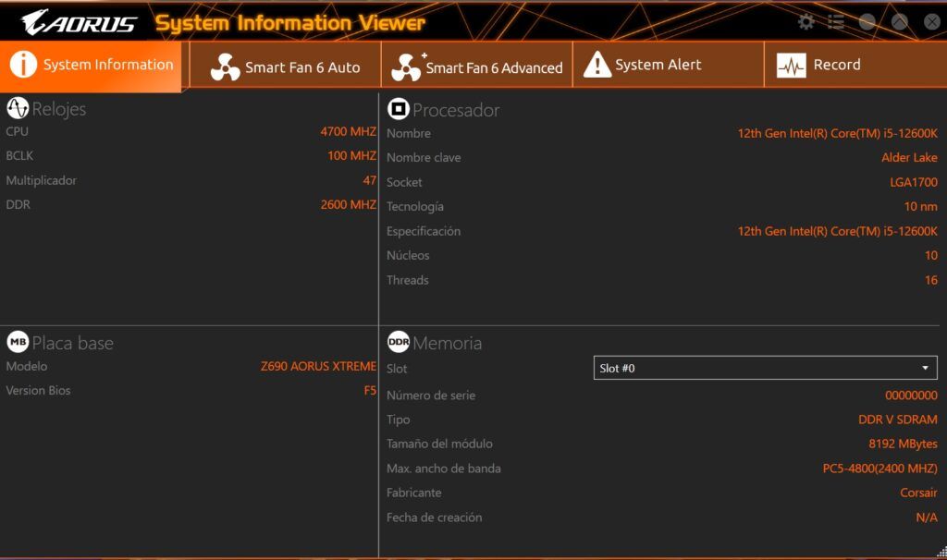Click the Corsair manufacturer value
This screenshot has height=560, width=947.
tap(918, 493)
